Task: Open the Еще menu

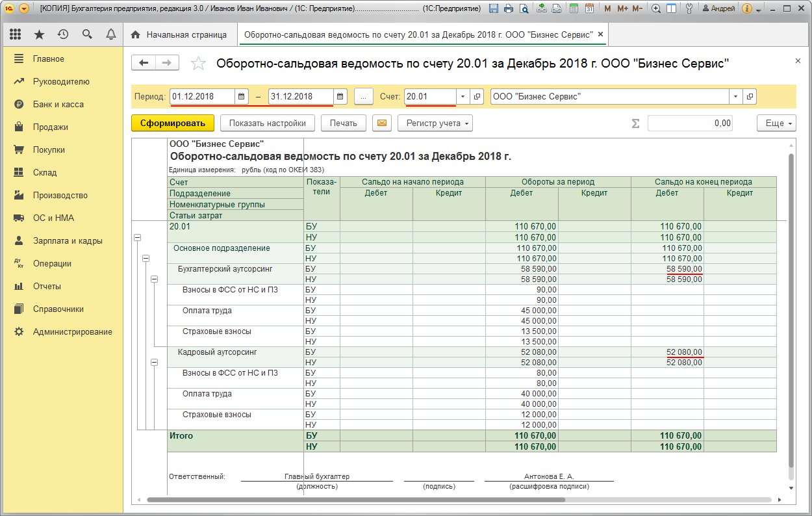Action: pos(776,123)
